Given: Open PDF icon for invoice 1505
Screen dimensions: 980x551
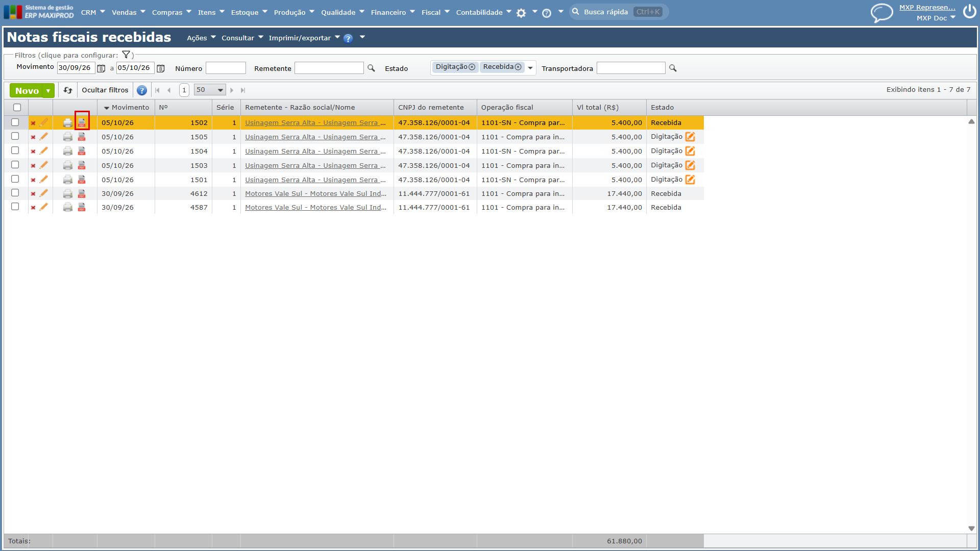Looking at the screenshot, I should coord(82,137).
